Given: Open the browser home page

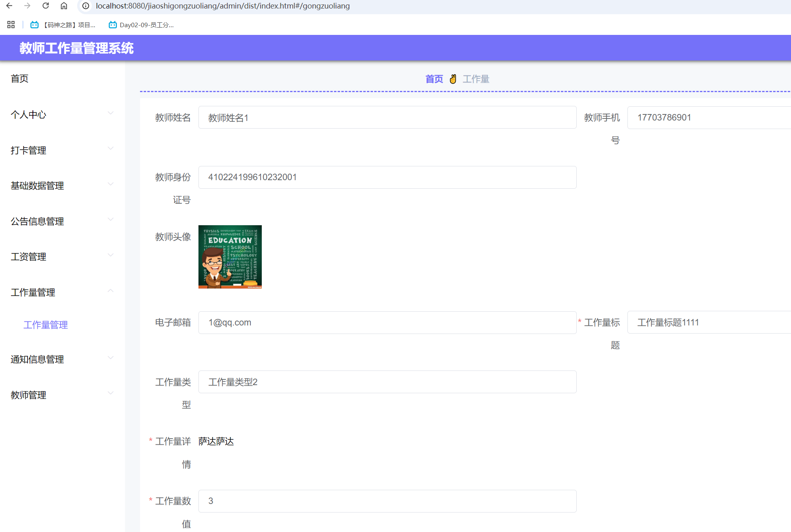Looking at the screenshot, I should (x=64, y=6).
